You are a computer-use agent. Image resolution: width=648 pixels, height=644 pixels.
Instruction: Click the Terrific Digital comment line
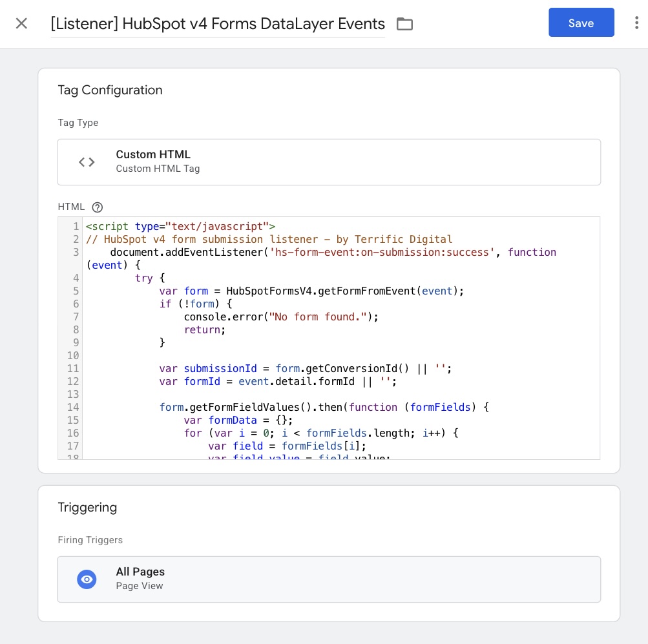pos(269,239)
